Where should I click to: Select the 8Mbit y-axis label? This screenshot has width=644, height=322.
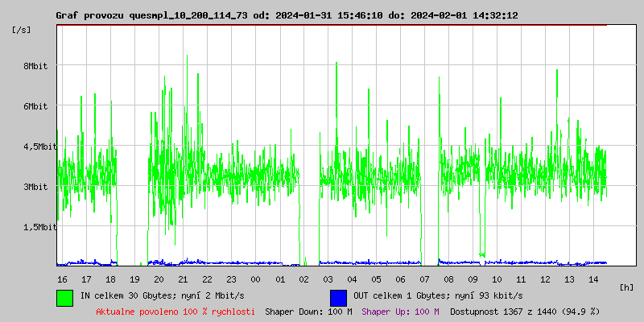pyautogui.click(x=35, y=66)
